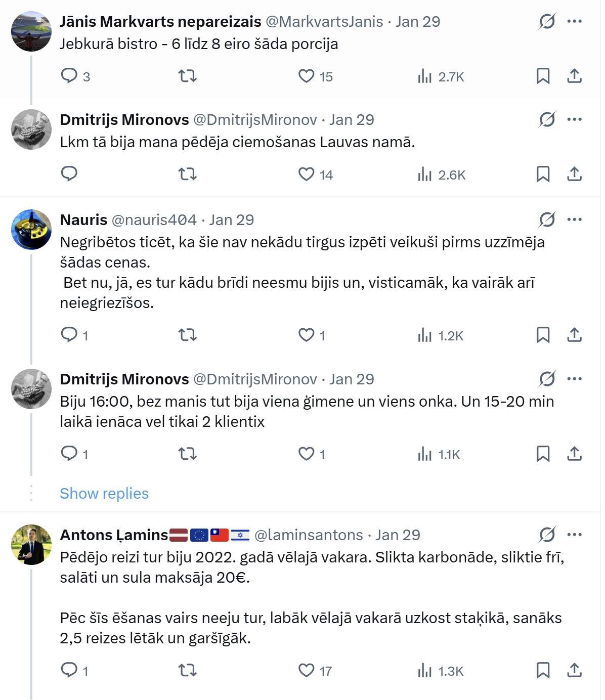605x700 pixels.
Task: Reply to Jānis Markvarts' bistro tweet
Action: tap(69, 76)
